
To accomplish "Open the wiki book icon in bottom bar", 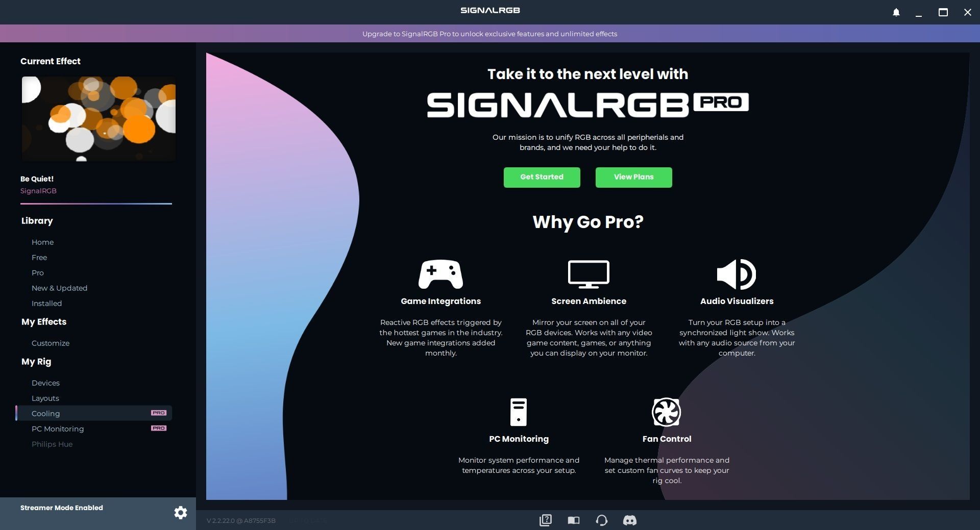I will tap(574, 520).
